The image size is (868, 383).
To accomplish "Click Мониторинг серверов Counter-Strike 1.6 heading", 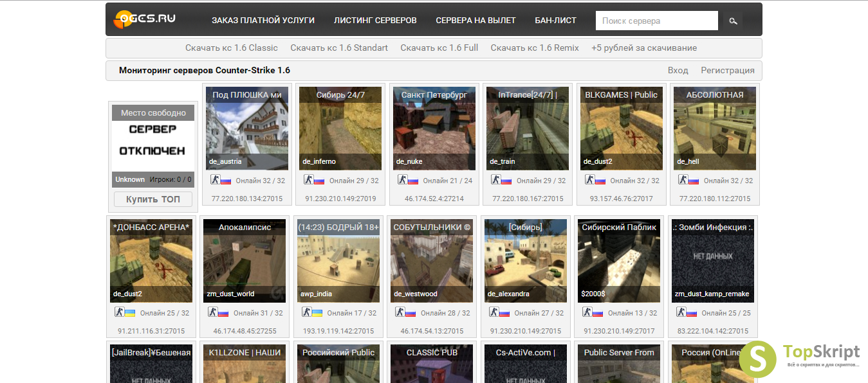I will pos(205,71).
